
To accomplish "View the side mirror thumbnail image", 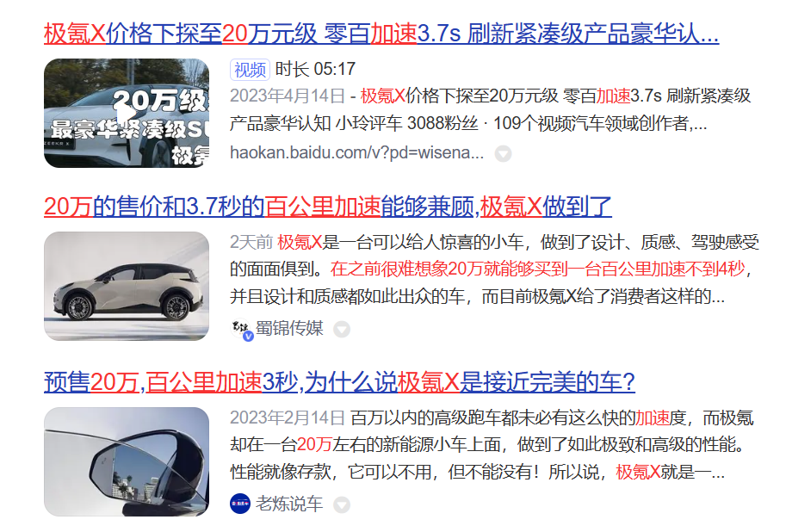I will [127, 461].
